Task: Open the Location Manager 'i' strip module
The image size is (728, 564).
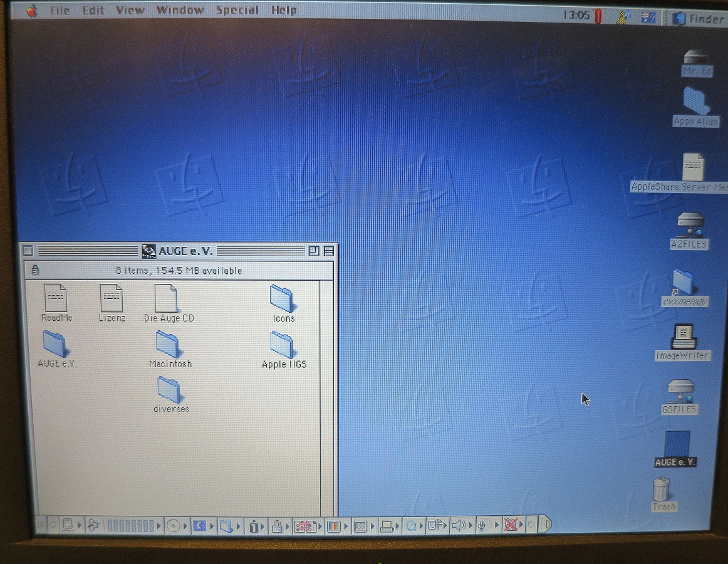Action: coord(256,526)
